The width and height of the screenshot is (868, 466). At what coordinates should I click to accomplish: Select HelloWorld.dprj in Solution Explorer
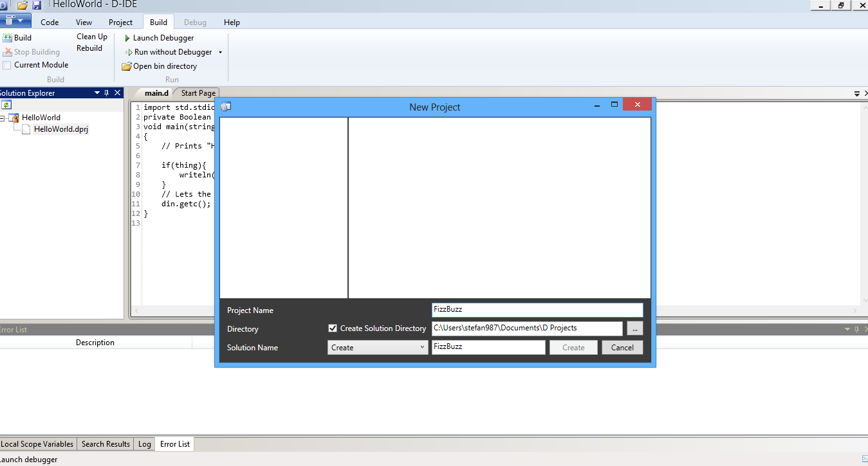click(60, 129)
